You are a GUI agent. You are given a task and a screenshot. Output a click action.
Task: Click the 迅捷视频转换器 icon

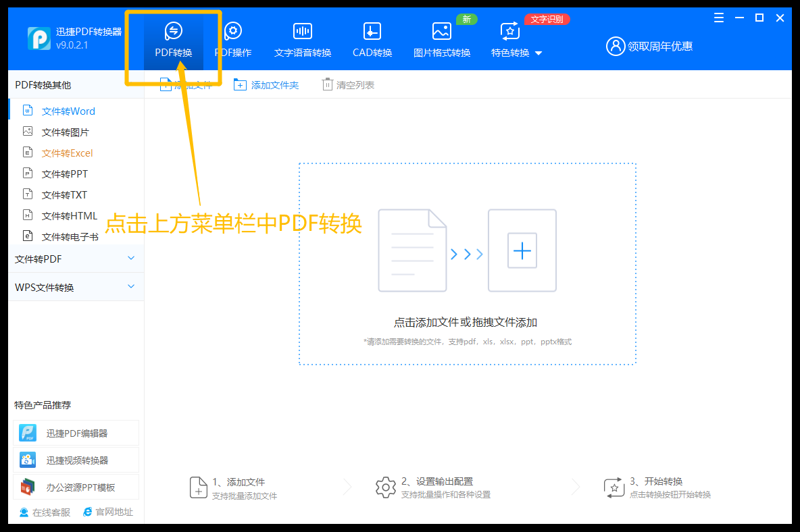pos(28,460)
